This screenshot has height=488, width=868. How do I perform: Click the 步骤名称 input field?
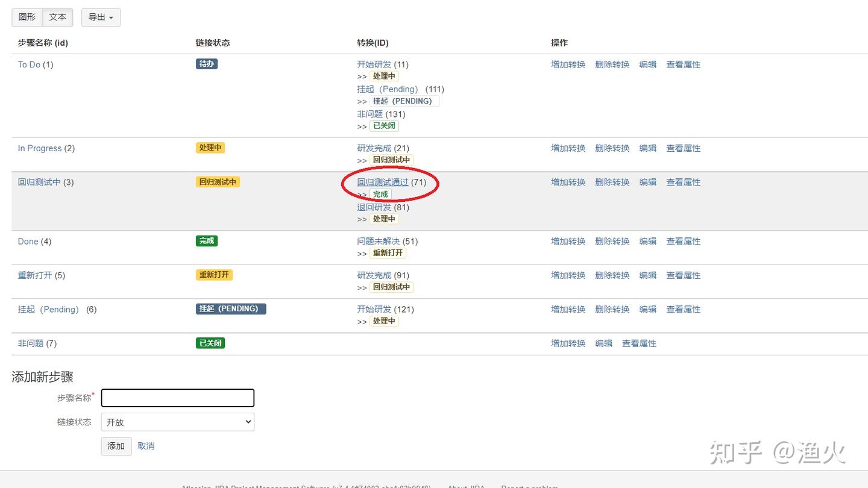click(x=178, y=398)
